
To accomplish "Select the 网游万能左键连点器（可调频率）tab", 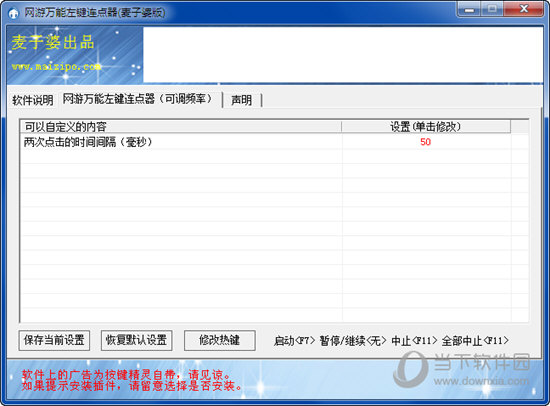I will tap(138, 99).
